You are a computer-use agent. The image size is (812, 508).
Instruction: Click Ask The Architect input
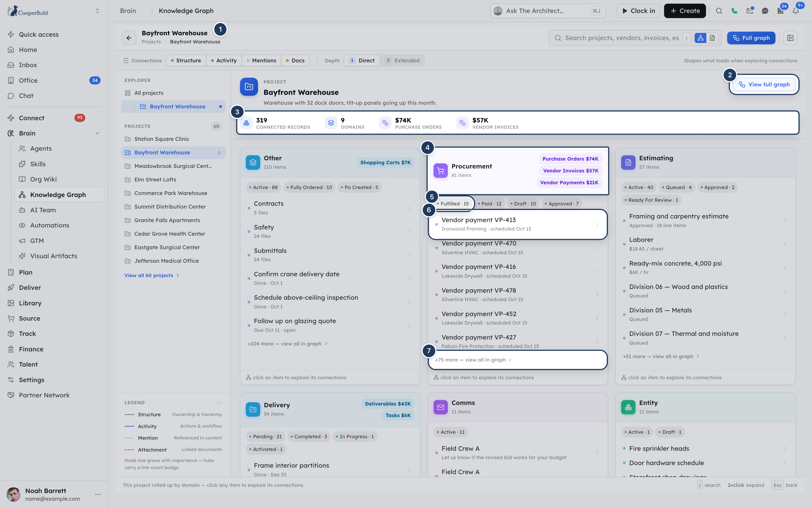point(548,11)
